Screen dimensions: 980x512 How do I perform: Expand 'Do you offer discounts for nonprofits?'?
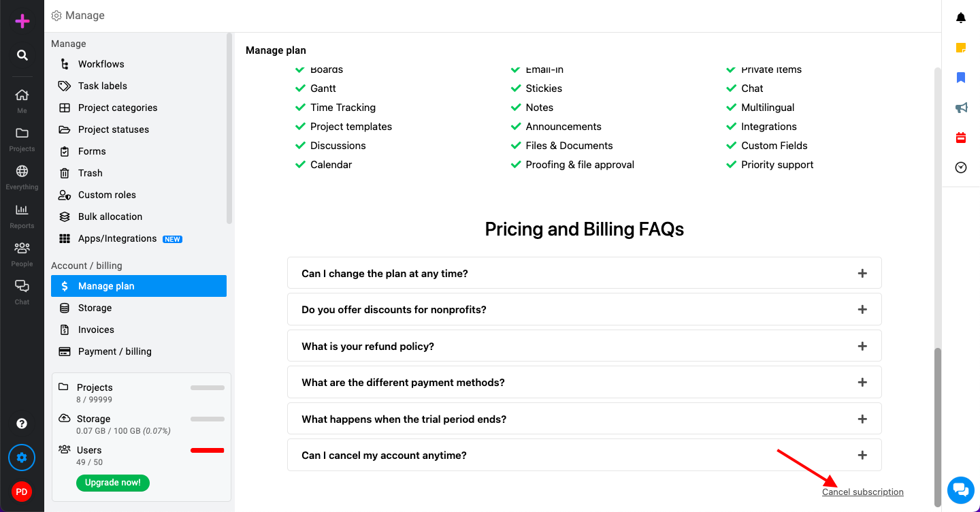[x=585, y=309]
